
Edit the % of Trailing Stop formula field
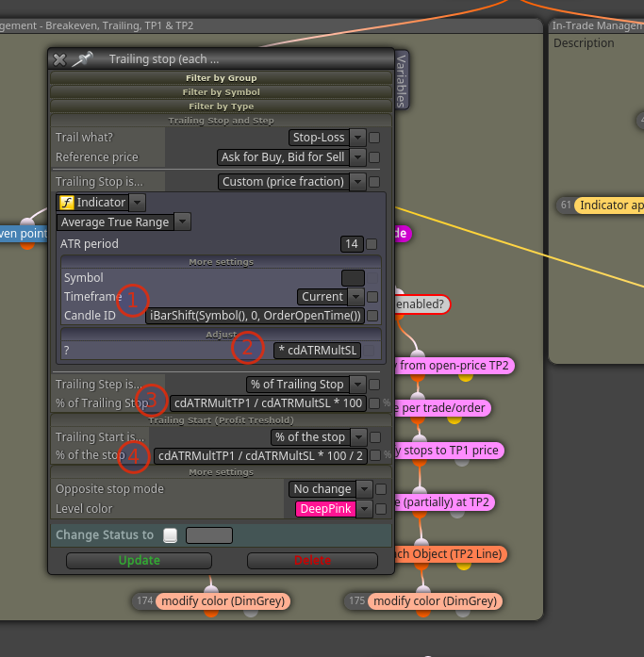point(268,403)
